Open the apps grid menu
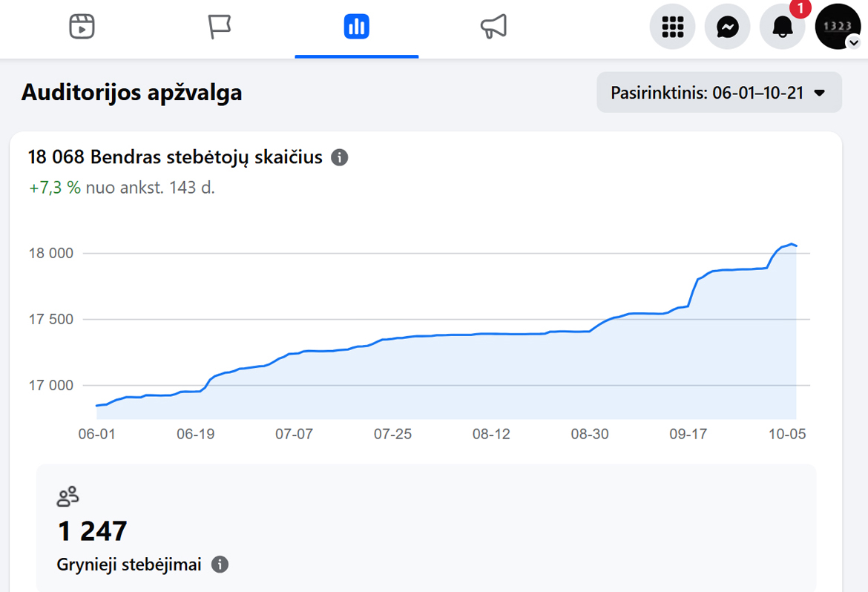This screenshot has width=868, height=592. tap(673, 27)
